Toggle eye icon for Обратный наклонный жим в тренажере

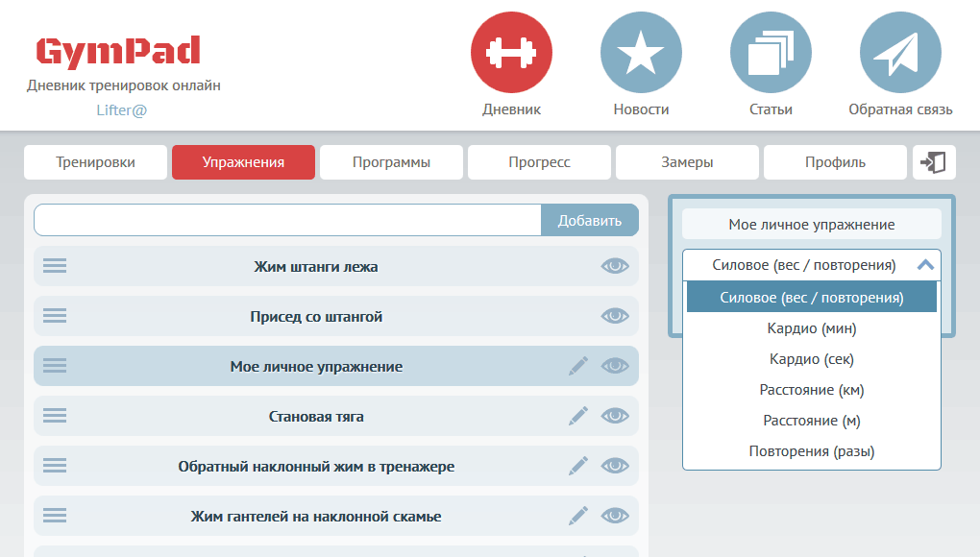[615, 466]
